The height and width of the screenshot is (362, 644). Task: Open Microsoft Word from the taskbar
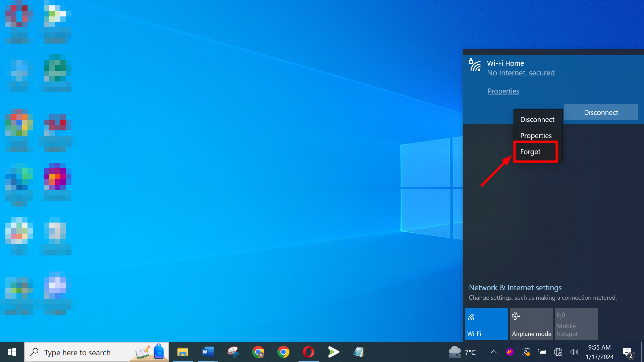click(x=208, y=352)
